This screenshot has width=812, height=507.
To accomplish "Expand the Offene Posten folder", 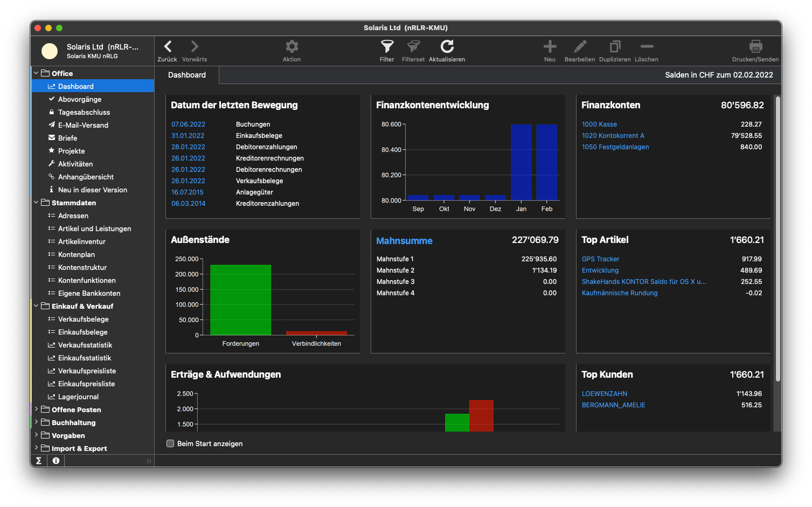I will 36,409.
